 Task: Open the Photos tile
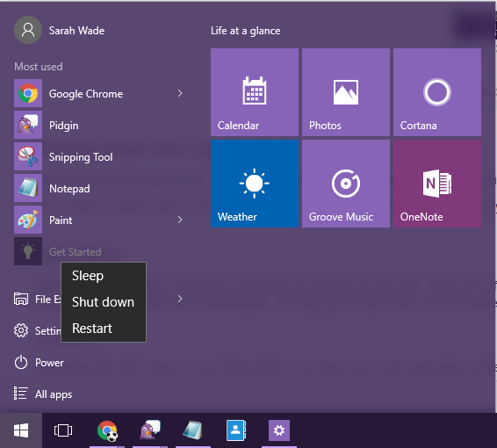click(x=346, y=92)
